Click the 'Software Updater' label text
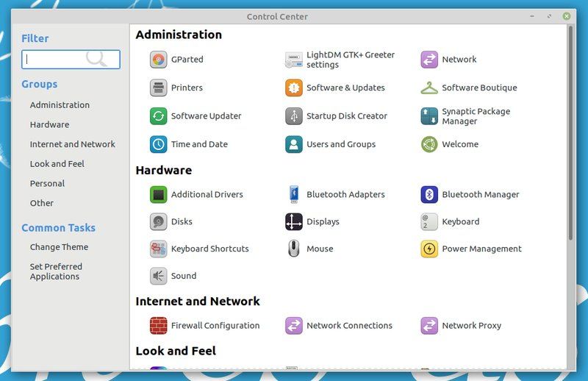 pyautogui.click(x=206, y=116)
